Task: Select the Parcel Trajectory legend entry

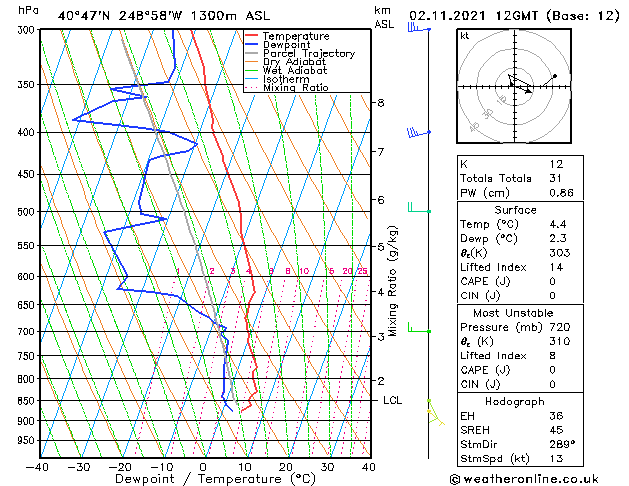Action: [x=300, y=53]
